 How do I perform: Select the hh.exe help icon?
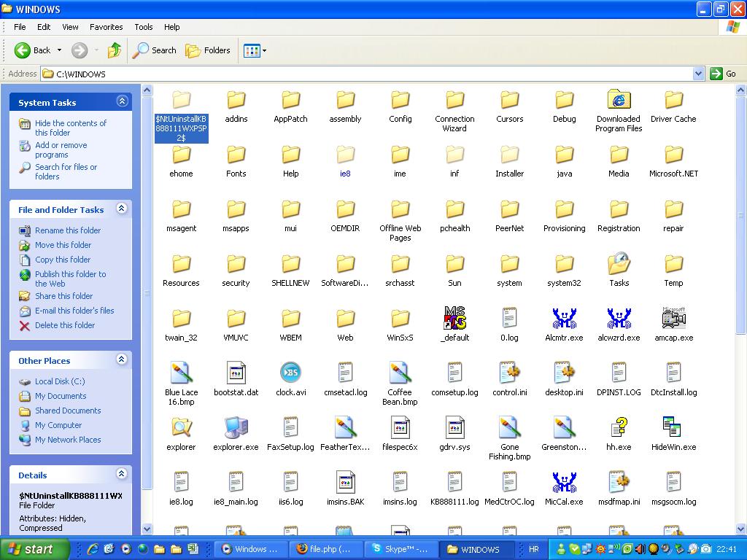coord(619,428)
